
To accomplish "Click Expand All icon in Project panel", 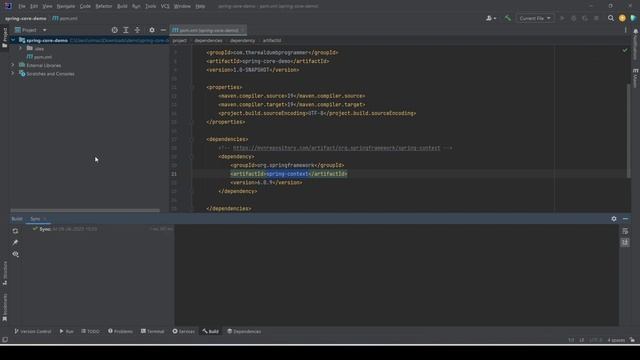I will tap(126, 30).
